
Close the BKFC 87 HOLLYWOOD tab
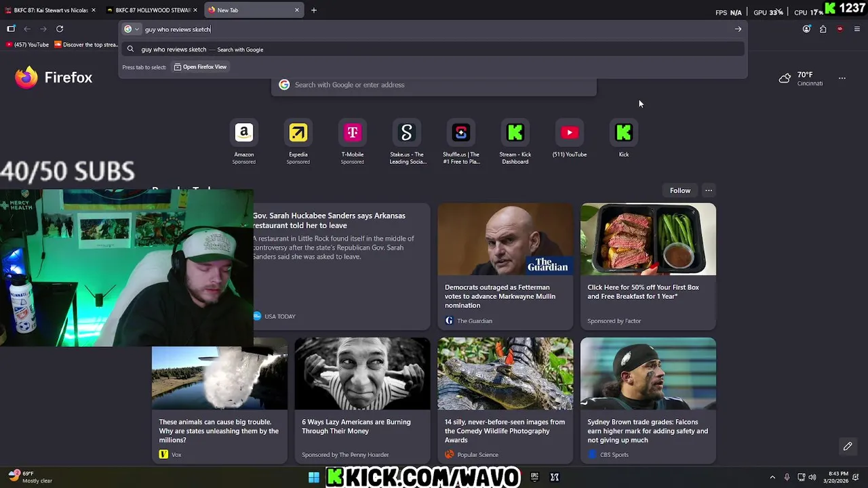195,10
